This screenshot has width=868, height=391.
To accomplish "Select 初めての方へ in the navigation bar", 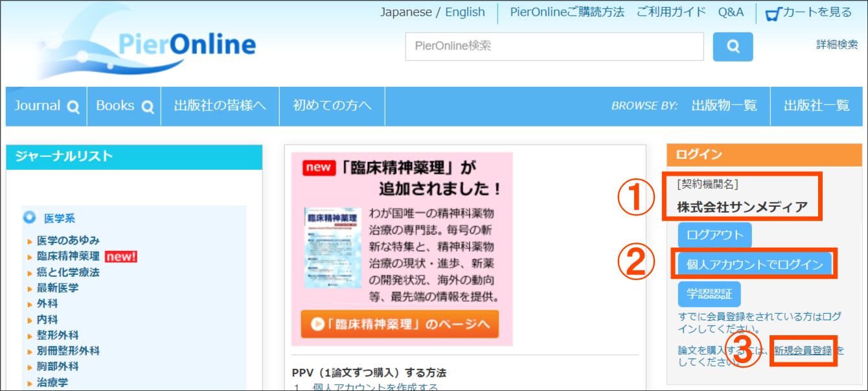I will click(x=332, y=106).
